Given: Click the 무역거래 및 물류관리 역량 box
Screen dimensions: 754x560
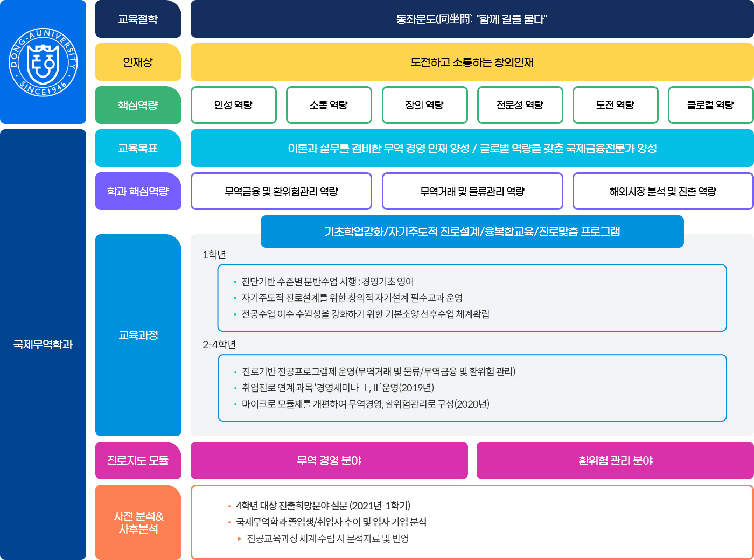Looking at the screenshot, I should click(472, 191).
